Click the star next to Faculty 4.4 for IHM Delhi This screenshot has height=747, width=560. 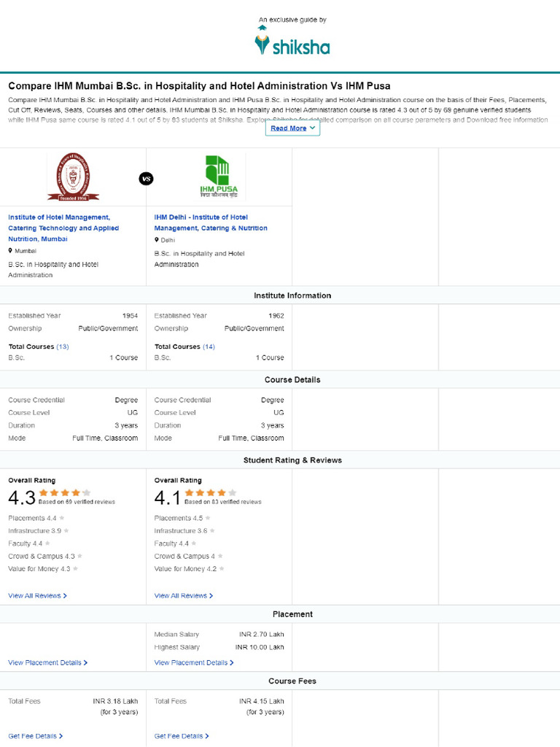193,543
